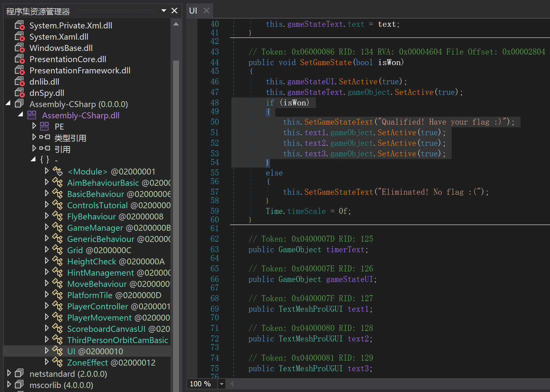Click SetGameStateText call on line 50

pyautogui.click(x=339, y=122)
